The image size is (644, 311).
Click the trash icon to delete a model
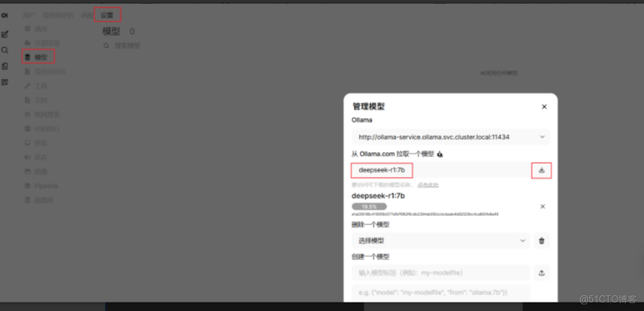(542, 241)
